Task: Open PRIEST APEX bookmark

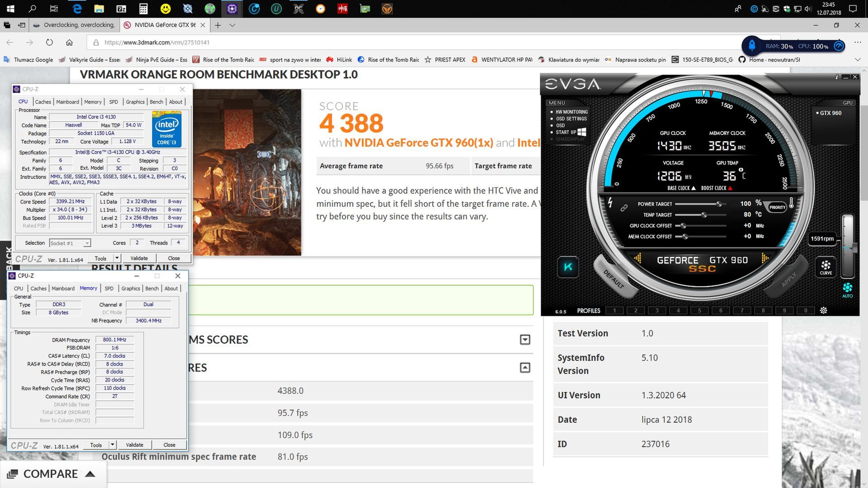Action: [x=445, y=60]
